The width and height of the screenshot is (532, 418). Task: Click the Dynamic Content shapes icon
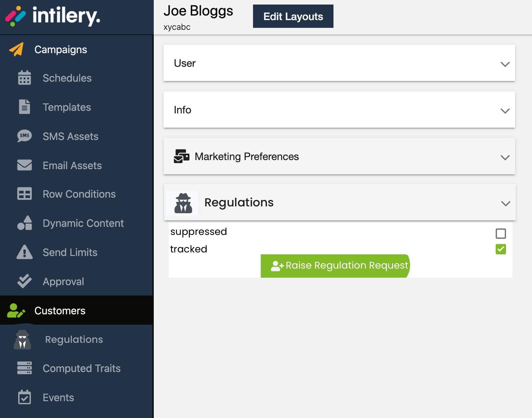[x=24, y=223]
